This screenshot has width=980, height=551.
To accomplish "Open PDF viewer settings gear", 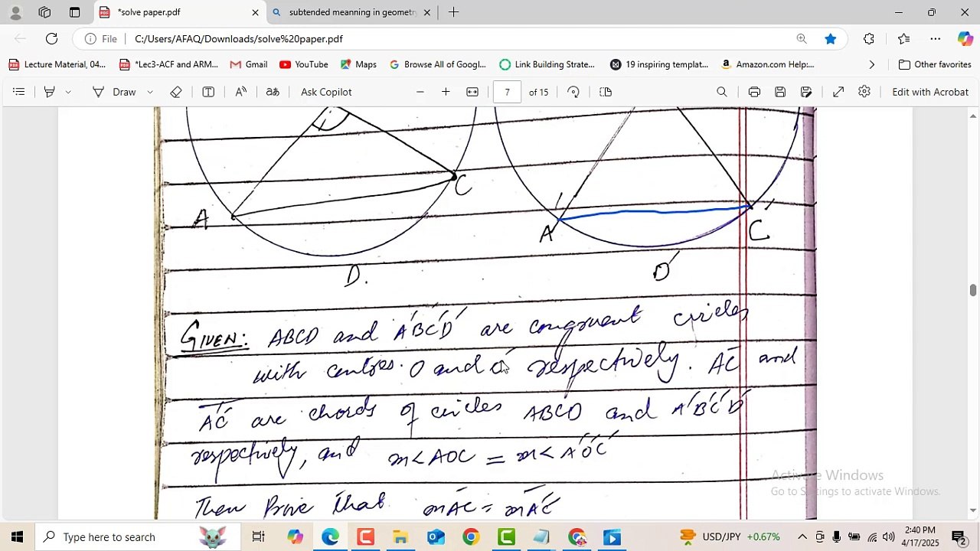I will [864, 92].
